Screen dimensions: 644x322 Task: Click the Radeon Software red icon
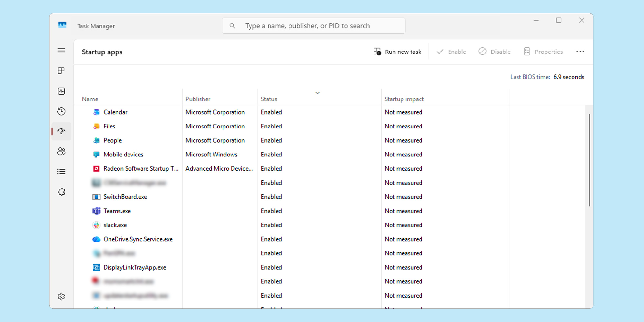[96, 169]
